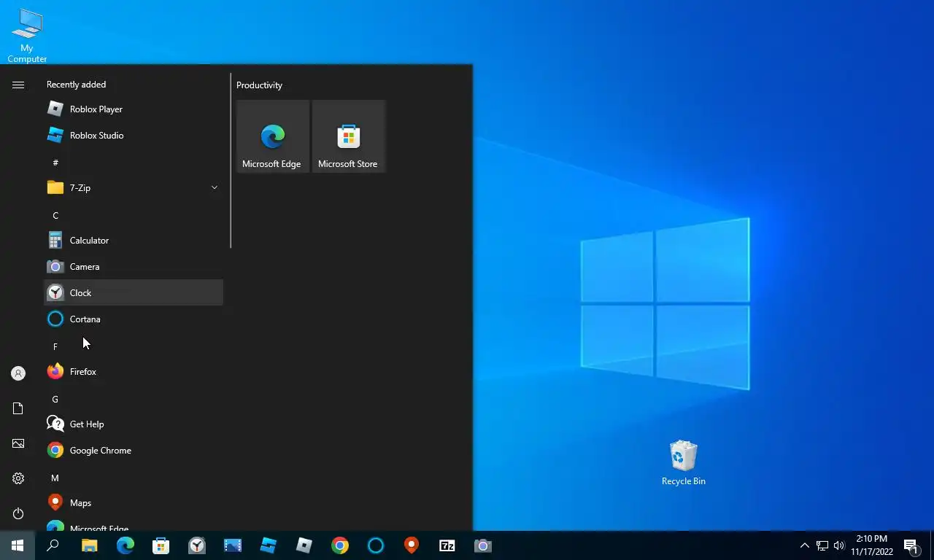Image resolution: width=934 pixels, height=560 pixels.
Task: Click the app list scrollbar
Action: (x=231, y=160)
